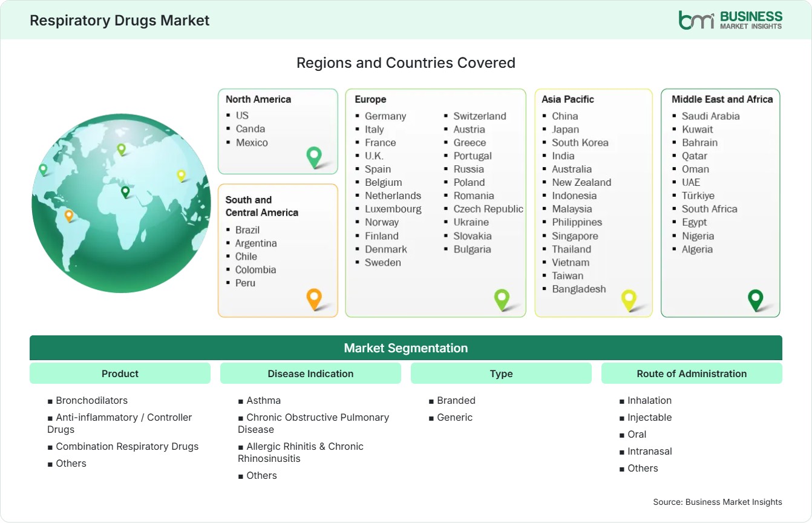Click the dark green pin on the globe over Middle East
The height and width of the screenshot is (523, 812).
pos(125,192)
